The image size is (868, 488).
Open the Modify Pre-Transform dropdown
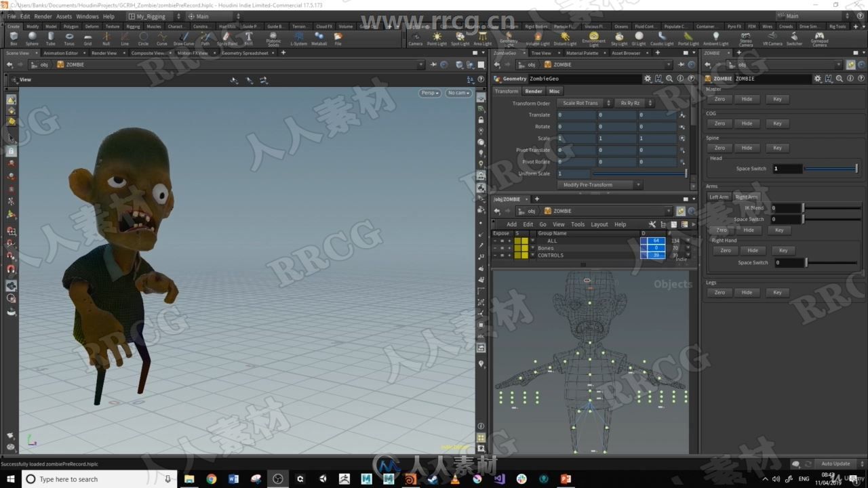599,184
